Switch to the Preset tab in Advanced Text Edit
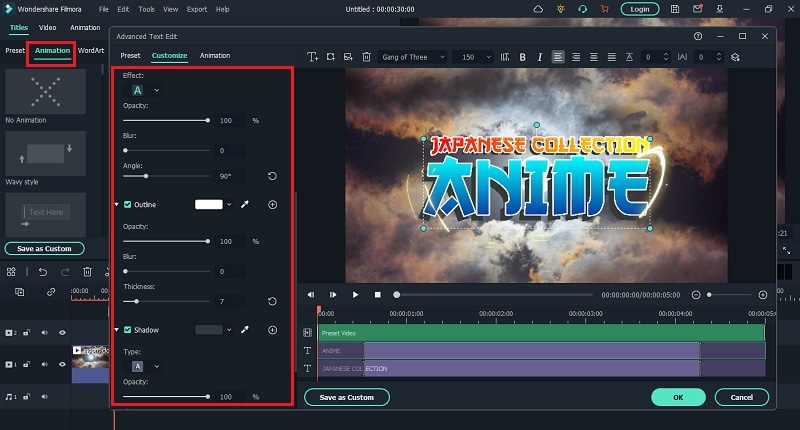The image size is (800, 430). click(x=130, y=56)
